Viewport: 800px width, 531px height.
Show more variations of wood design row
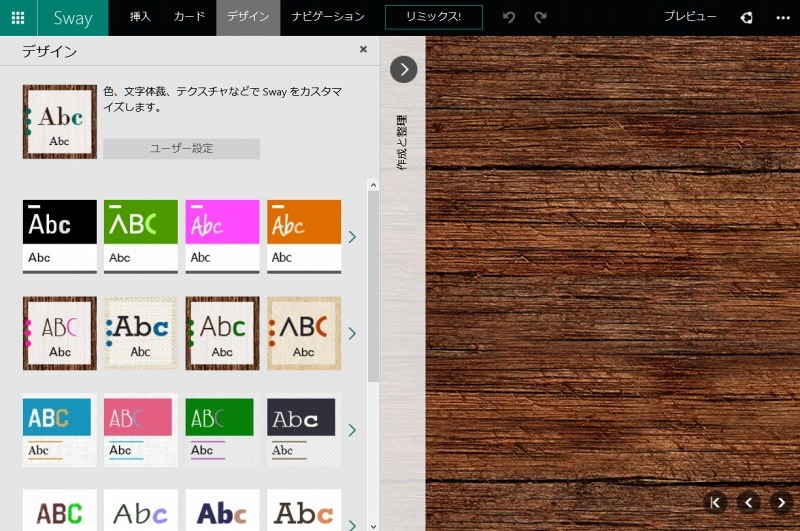point(352,333)
